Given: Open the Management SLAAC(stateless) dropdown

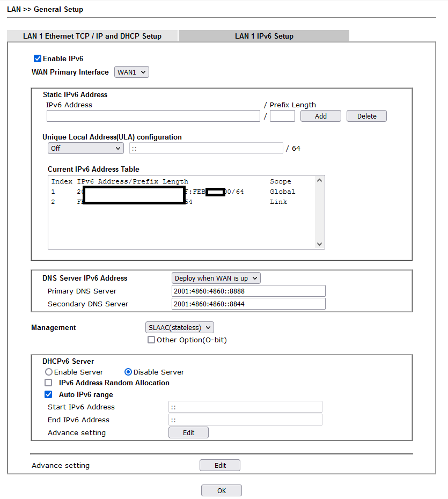Looking at the screenshot, I should click(x=179, y=327).
